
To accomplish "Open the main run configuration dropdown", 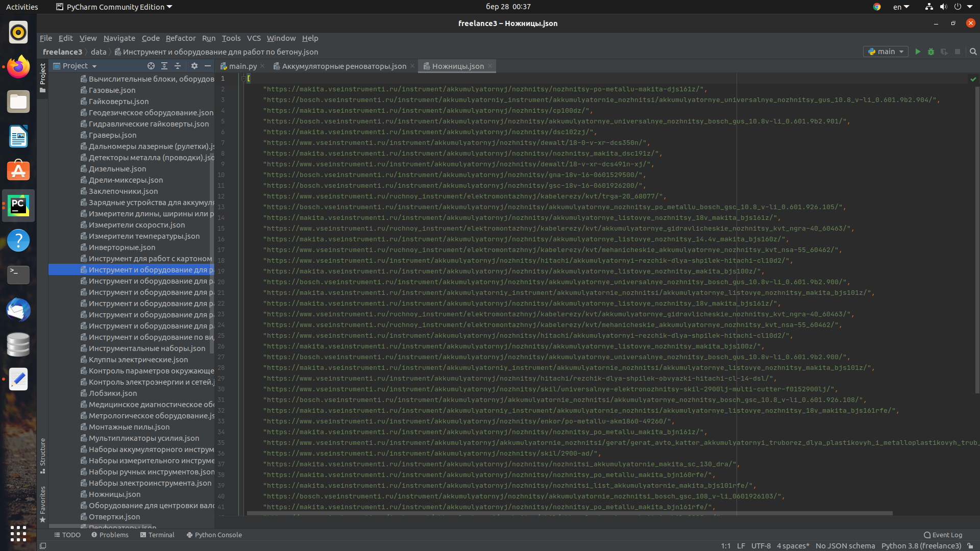I will pos(886,52).
